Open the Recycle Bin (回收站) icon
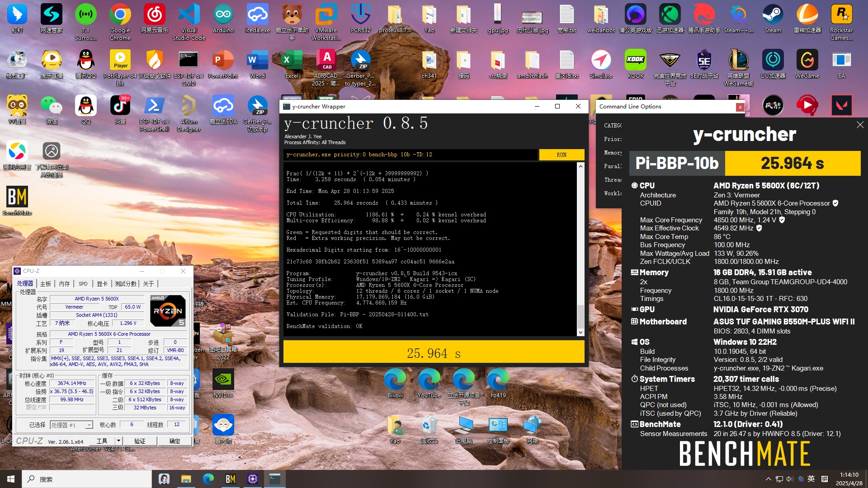Viewport: 868px width, 488px height. 429,429
